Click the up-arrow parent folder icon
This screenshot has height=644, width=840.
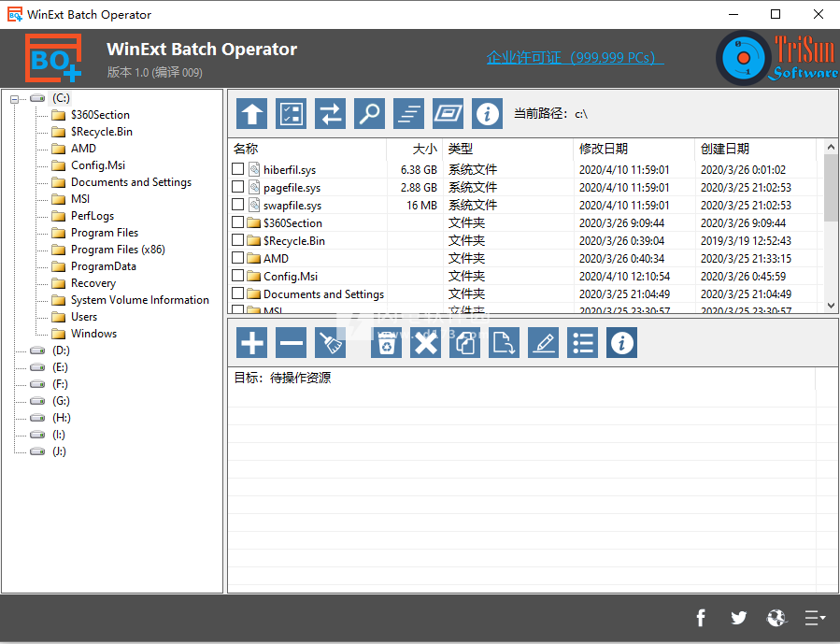[251, 114]
